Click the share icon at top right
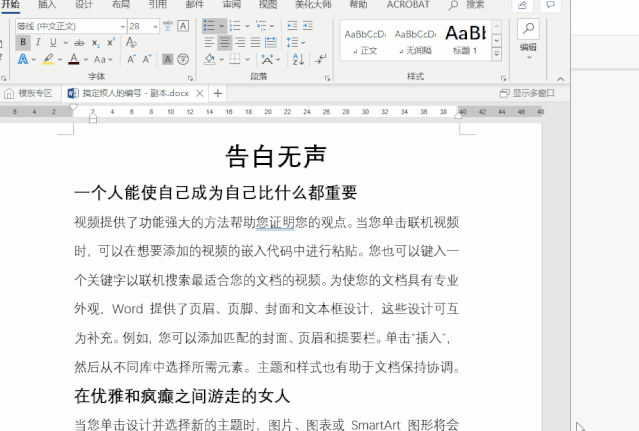 (x=522, y=5)
